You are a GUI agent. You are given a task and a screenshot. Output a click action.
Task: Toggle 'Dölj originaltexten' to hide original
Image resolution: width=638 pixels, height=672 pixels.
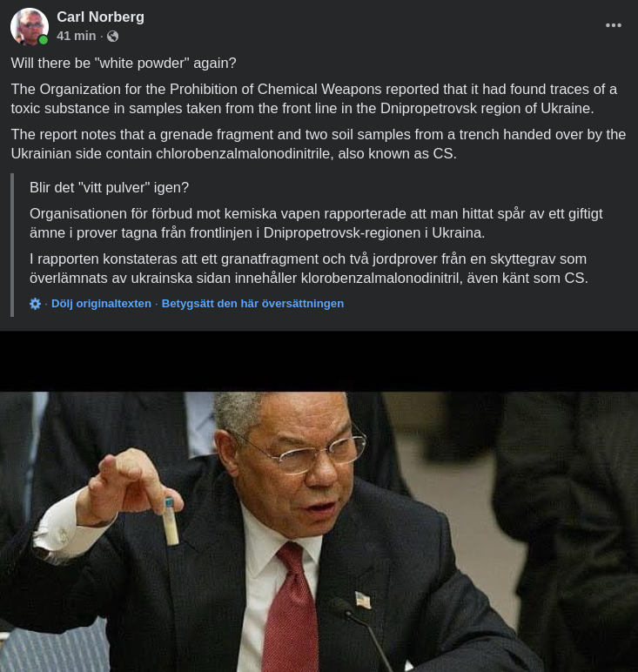point(101,304)
